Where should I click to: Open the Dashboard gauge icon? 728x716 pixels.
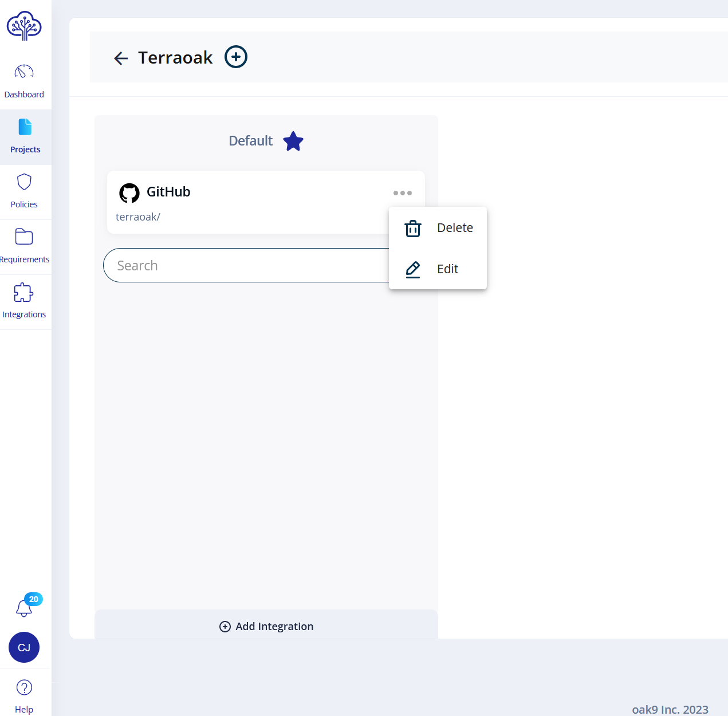[24, 72]
